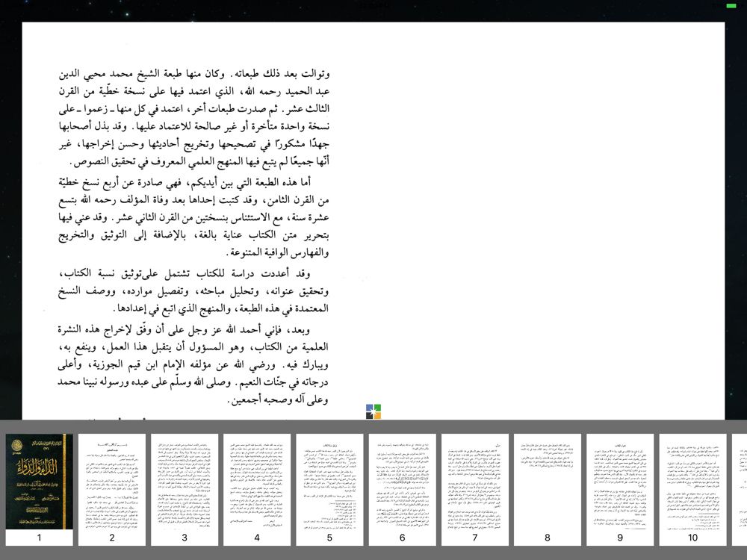The image size is (747, 560).
Task: Tap the last paragraph beginning with وبعد
Action: click(x=193, y=365)
